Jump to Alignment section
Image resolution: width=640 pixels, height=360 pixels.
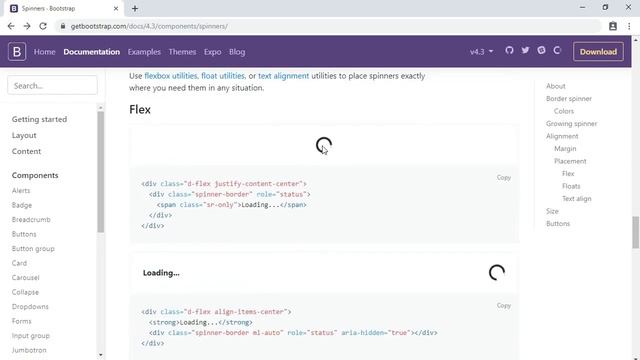(562, 136)
